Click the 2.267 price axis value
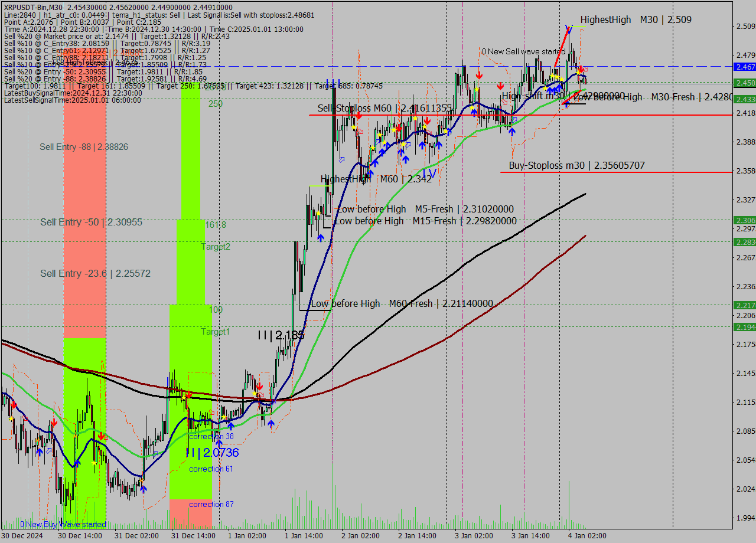The height and width of the screenshot is (543, 756). [x=745, y=257]
